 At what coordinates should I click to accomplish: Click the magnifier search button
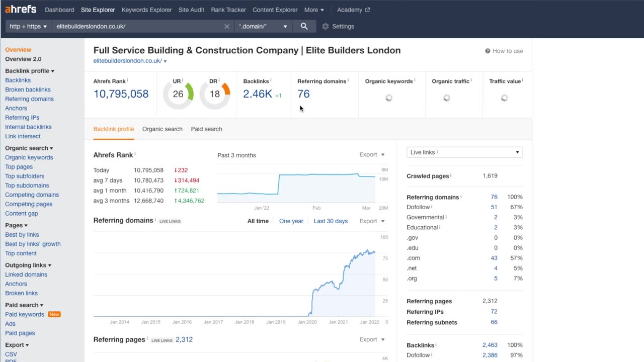tap(304, 26)
